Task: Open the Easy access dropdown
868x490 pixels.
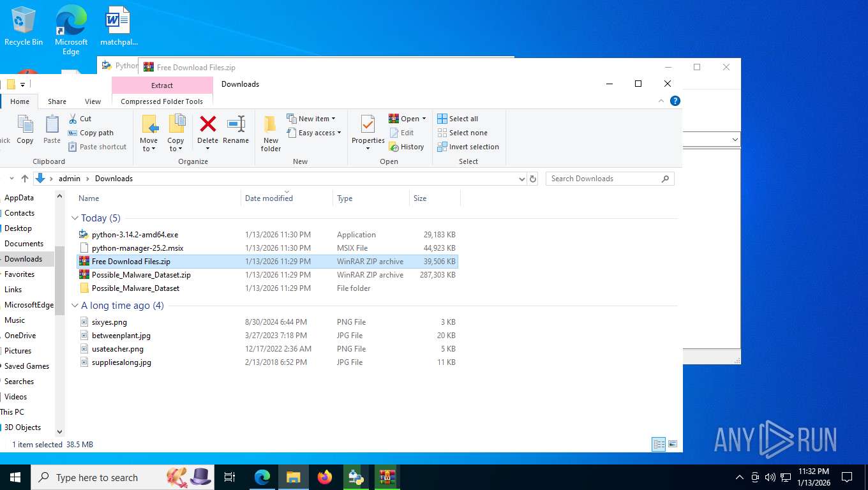Action: (314, 133)
